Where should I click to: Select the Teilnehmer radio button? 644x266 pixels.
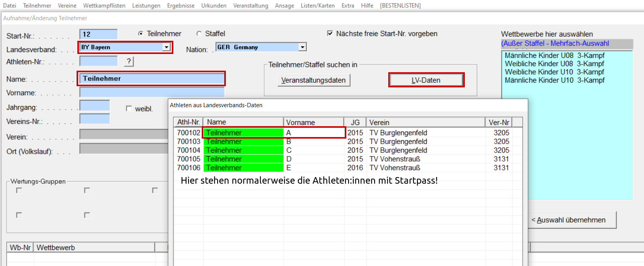click(x=141, y=34)
